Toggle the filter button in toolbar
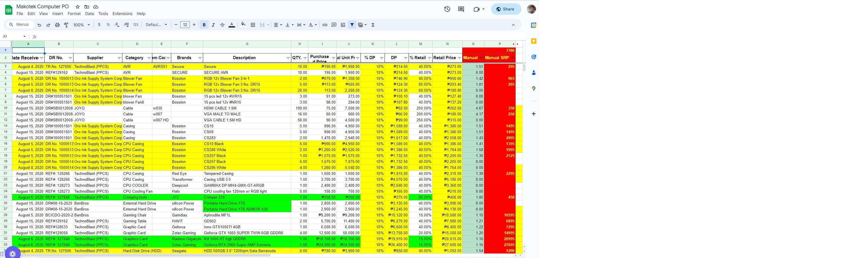 [x=352, y=25]
